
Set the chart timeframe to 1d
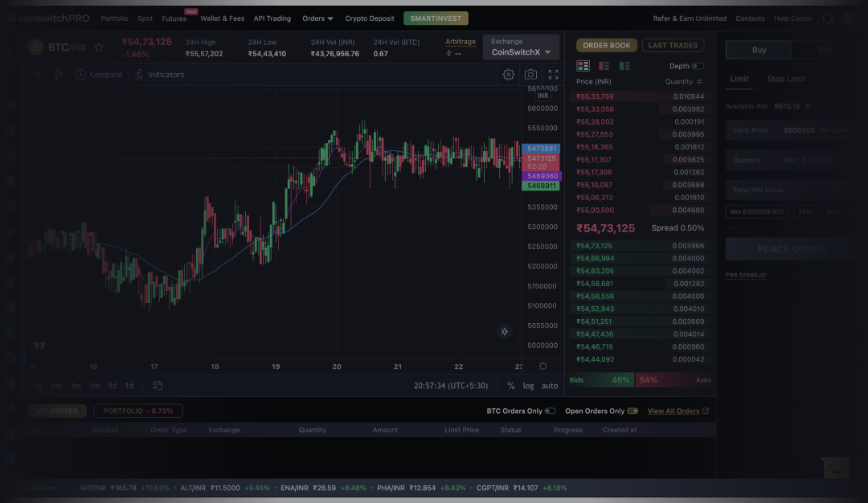click(x=129, y=386)
